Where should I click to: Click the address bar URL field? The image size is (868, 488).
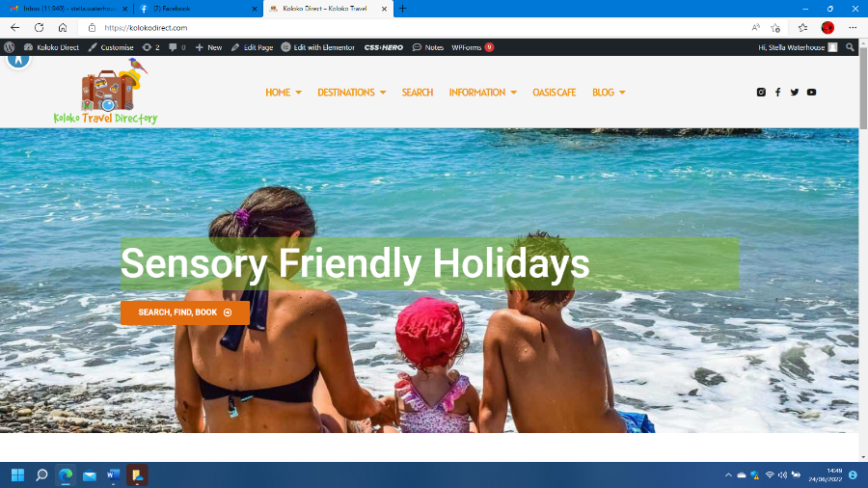[420, 28]
